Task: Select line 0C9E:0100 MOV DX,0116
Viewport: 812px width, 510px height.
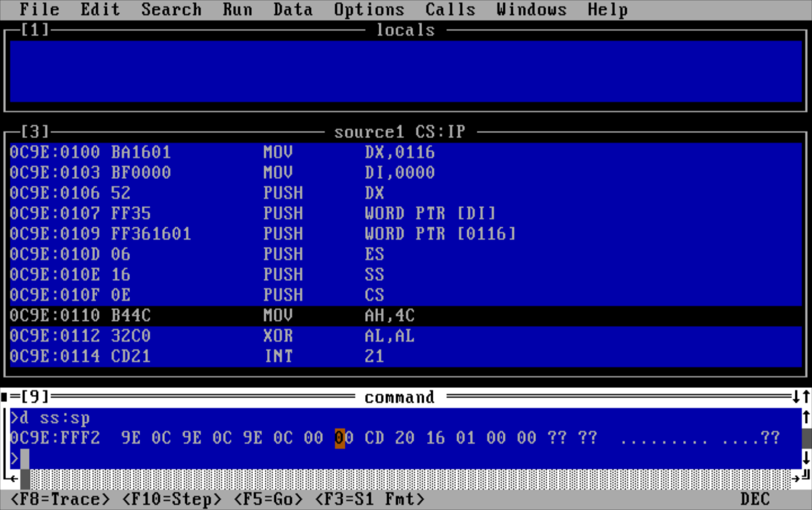Action: pos(406,152)
